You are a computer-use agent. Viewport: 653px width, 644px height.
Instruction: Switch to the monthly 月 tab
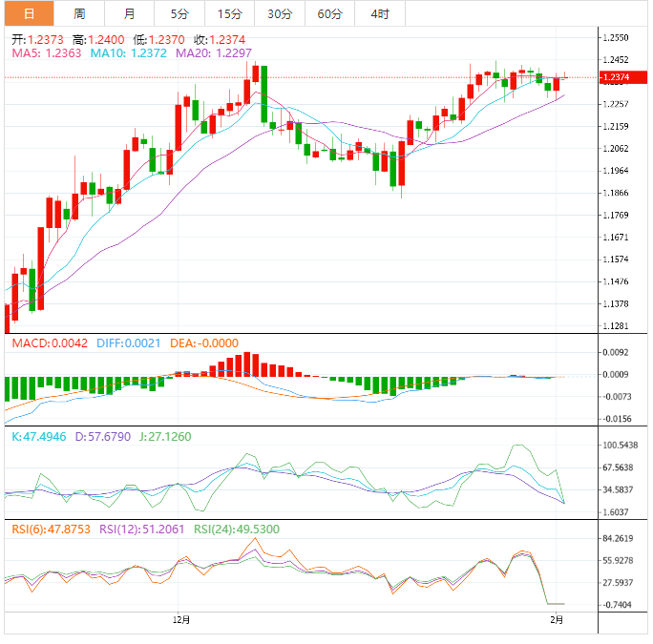point(129,13)
